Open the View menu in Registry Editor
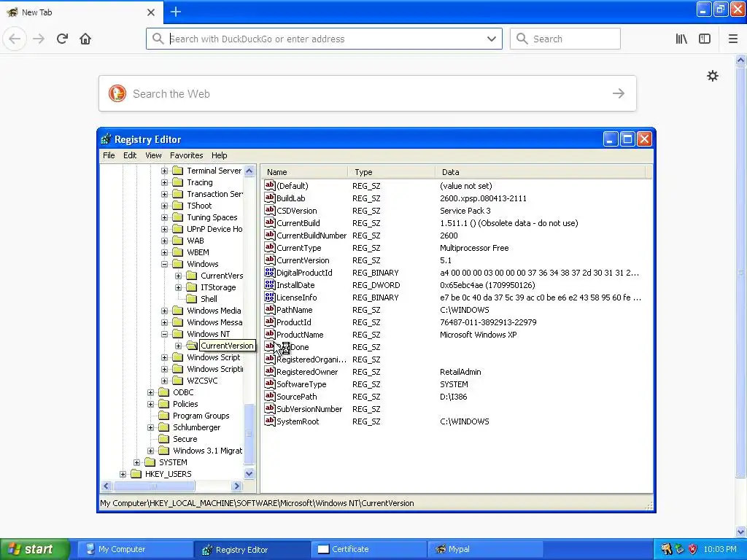Image resolution: width=747 pixels, height=560 pixels. pyautogui.click(x=153, y=155)
